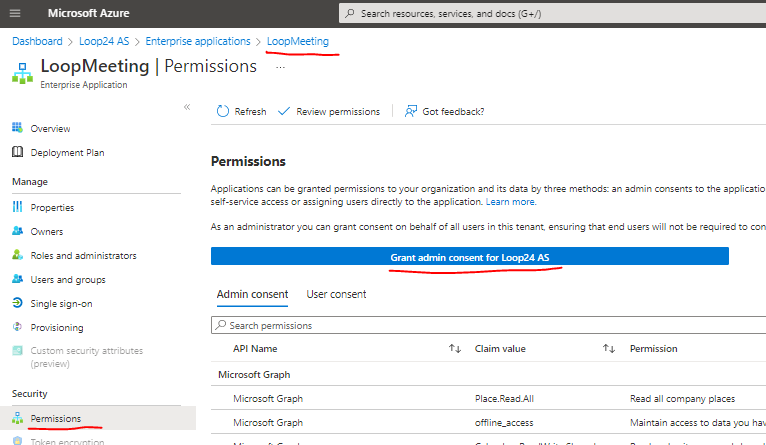Click the Got feedback person icon
This screenshot has width=766, height=445.
[411, 111]
